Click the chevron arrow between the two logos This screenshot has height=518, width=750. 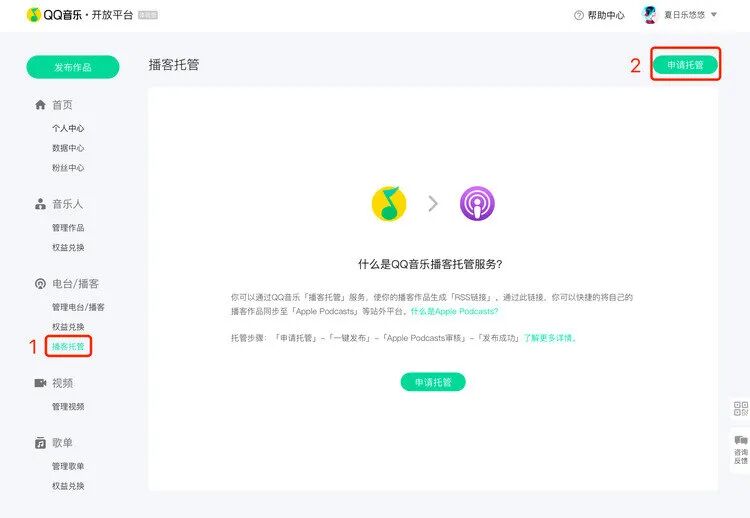pos(433,204)
